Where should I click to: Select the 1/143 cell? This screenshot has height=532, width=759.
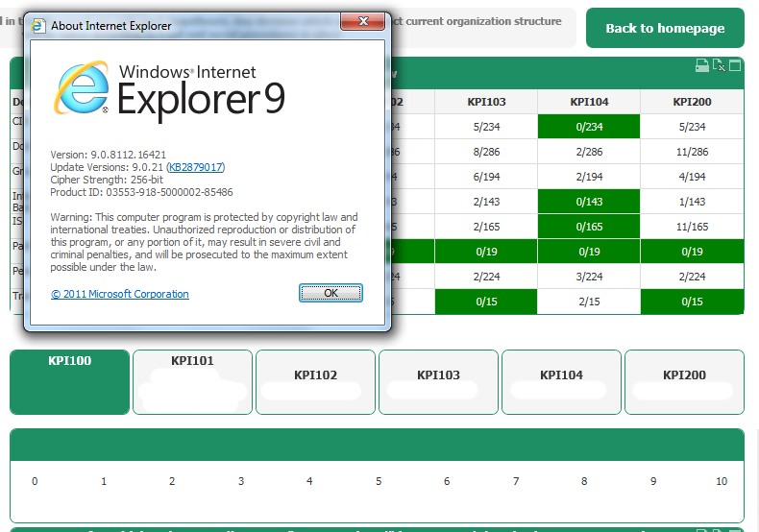point(692,202)
